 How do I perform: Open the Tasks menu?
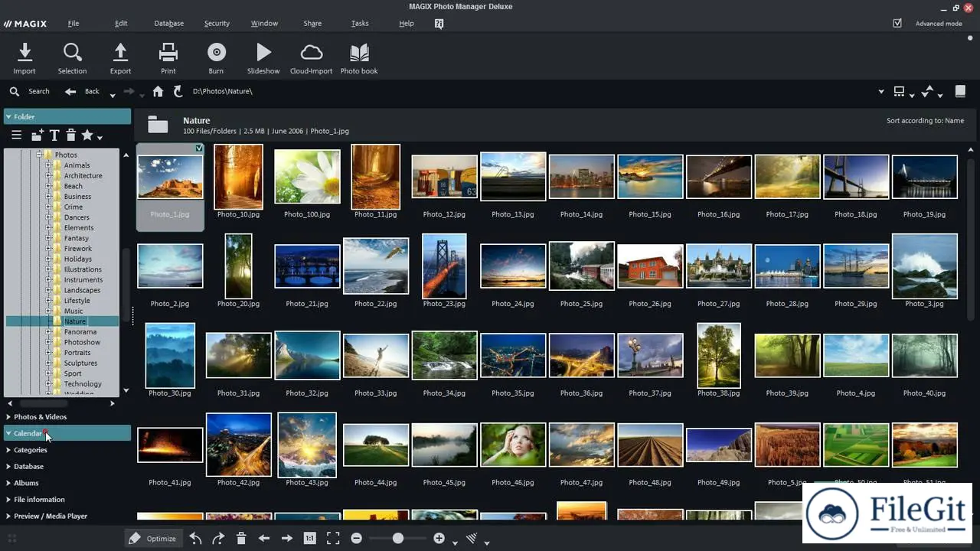pos(360,24)
